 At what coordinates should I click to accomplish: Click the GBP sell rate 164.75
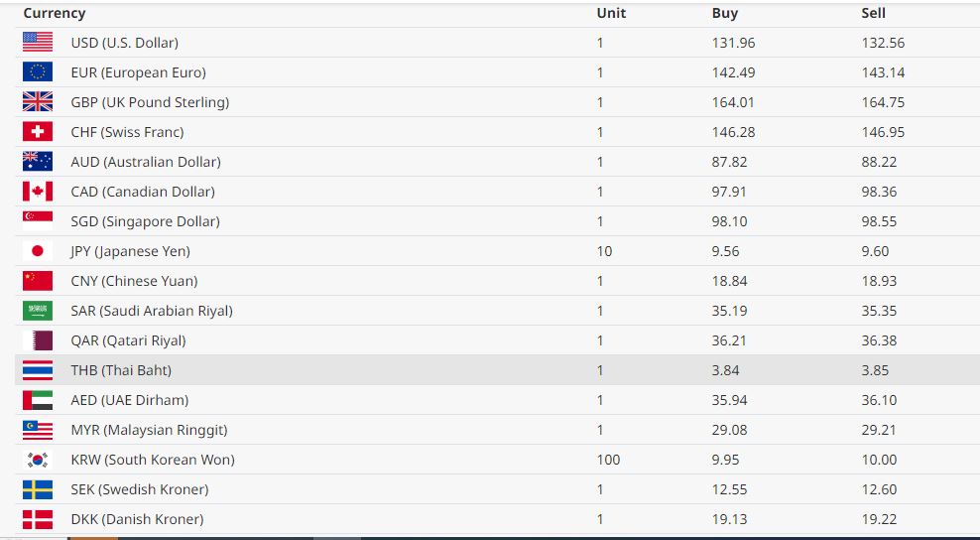[883, 102]
